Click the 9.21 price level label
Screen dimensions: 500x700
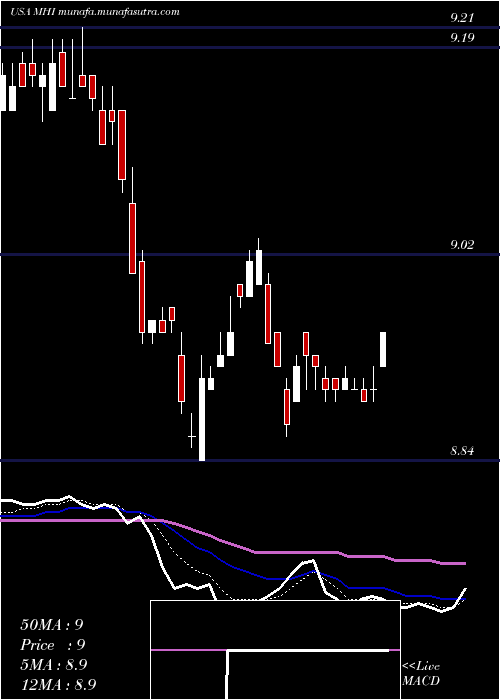pos(462,18)
